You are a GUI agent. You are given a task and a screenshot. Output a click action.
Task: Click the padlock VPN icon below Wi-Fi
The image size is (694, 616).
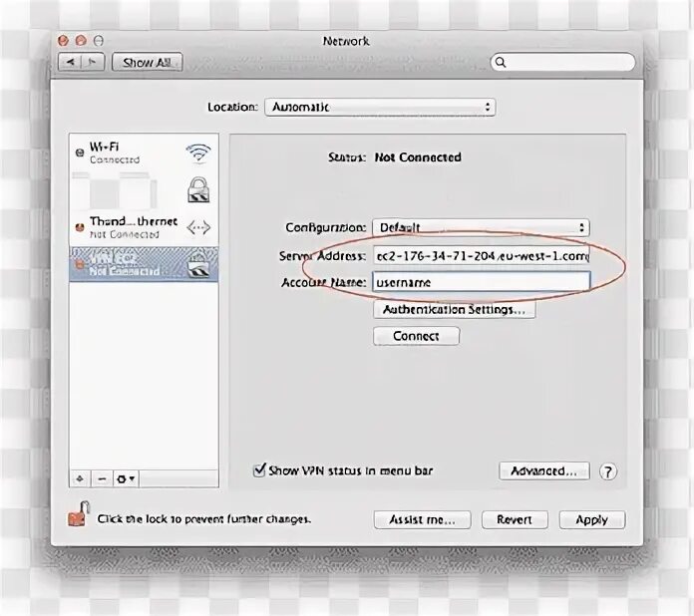coord(198,189)
